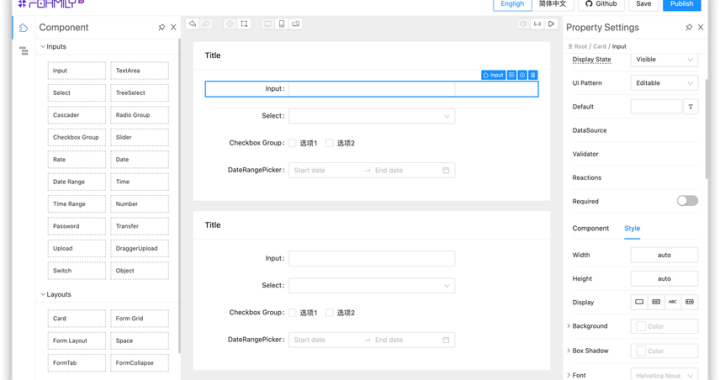Open the outline tree sidebar icon

(x=23, y=51)
